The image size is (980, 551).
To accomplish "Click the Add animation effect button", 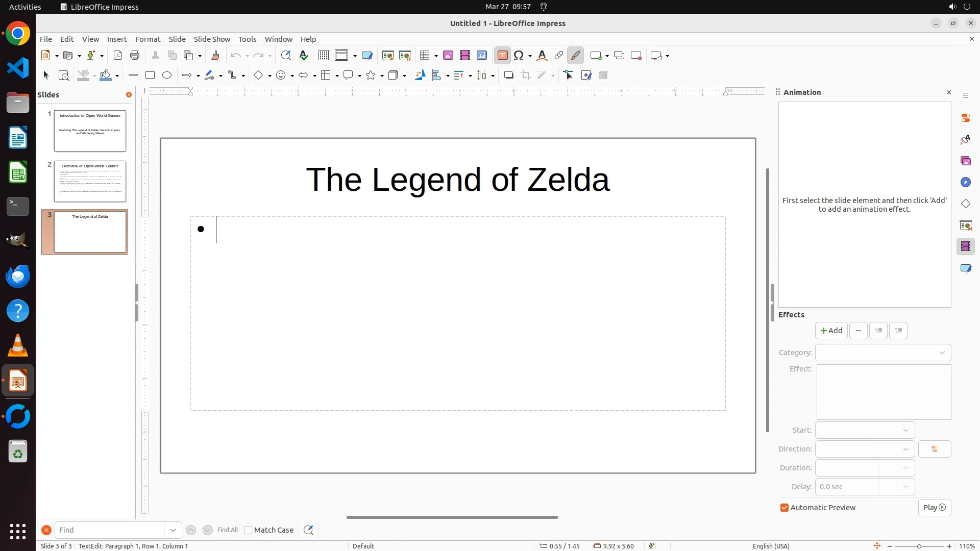I will (x=831, y=331).
